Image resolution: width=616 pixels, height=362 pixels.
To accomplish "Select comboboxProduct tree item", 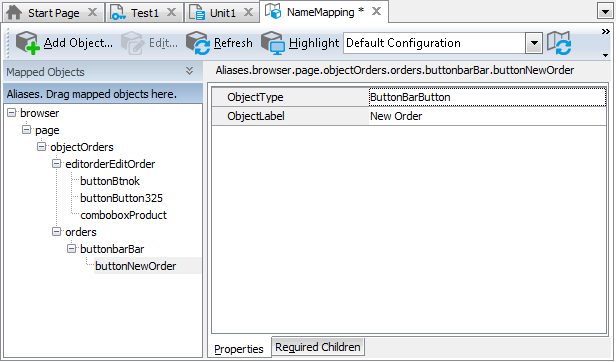I will (x=123, y=215).
